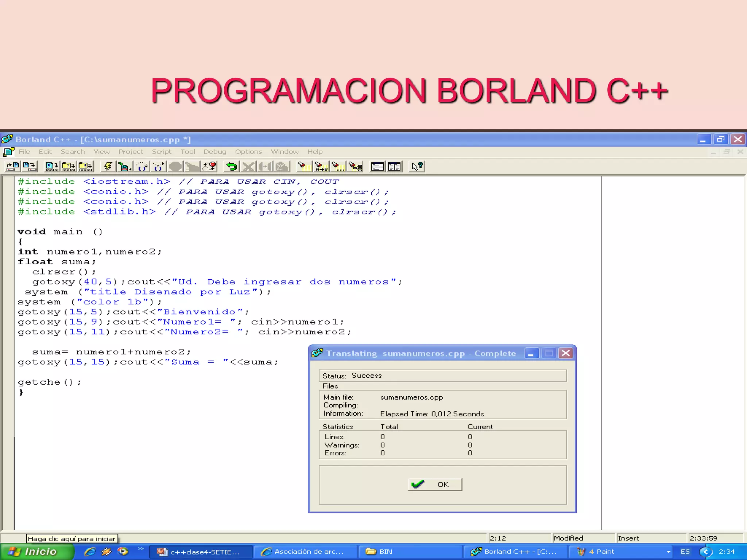
Task: Open the Window menu
Action: coord(285,152)
